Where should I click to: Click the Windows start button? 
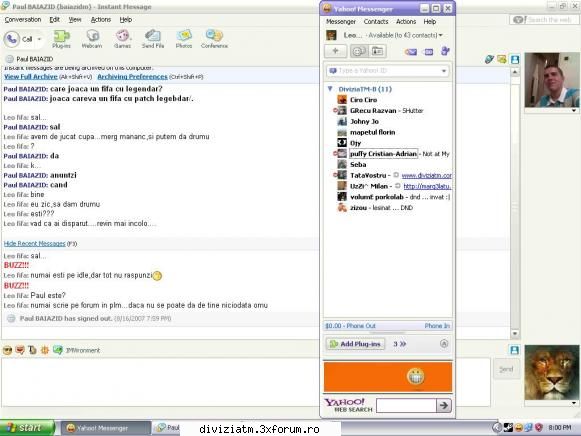(27, 428)
